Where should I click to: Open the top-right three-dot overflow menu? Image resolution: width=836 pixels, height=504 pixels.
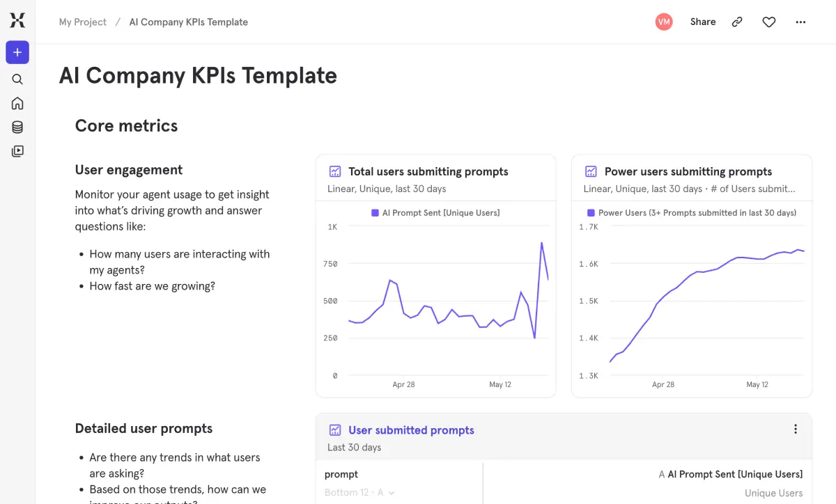coord(800,22)
